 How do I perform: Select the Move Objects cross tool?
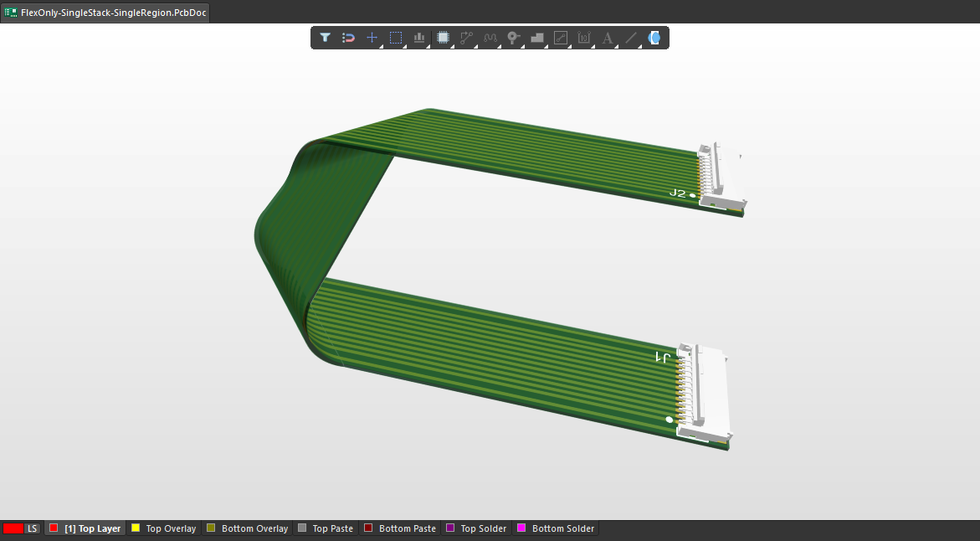[x=372, y=38]
